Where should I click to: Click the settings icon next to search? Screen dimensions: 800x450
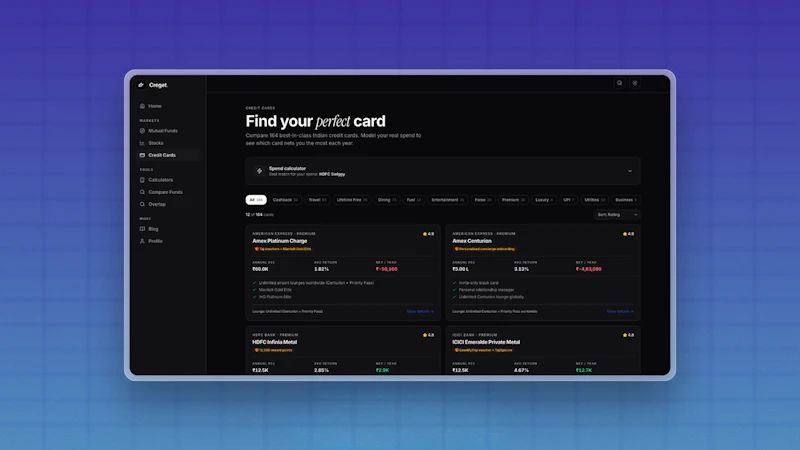pos(635,83)
